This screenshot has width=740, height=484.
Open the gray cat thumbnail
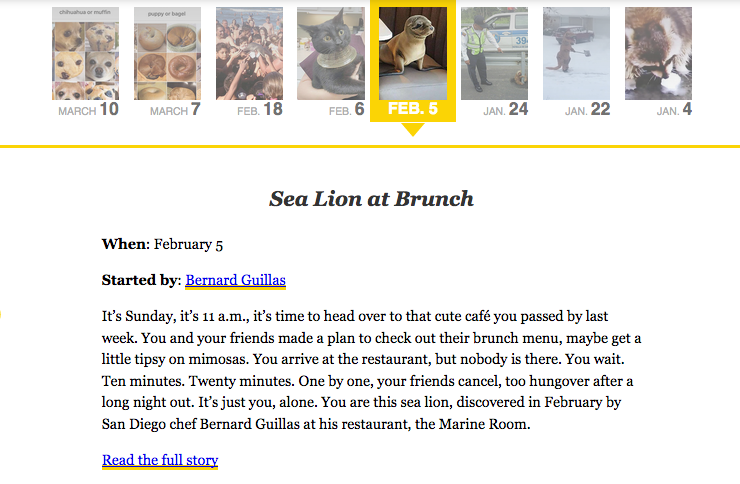(331, 53)
